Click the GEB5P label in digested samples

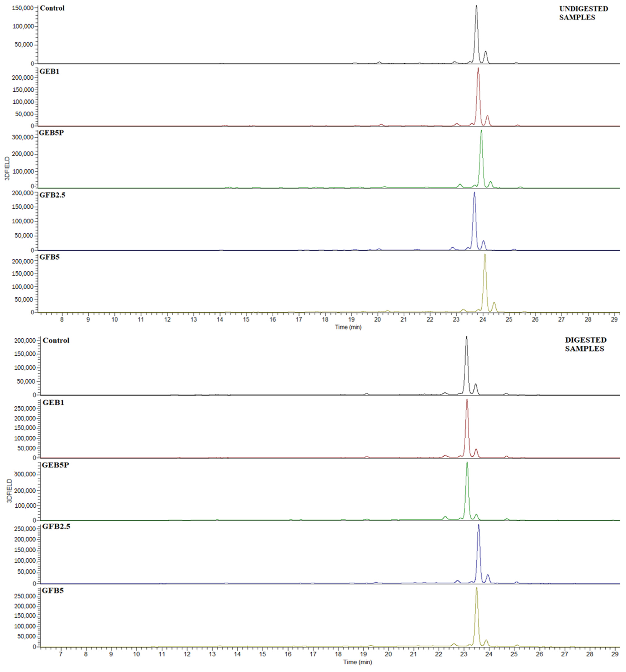55,465
